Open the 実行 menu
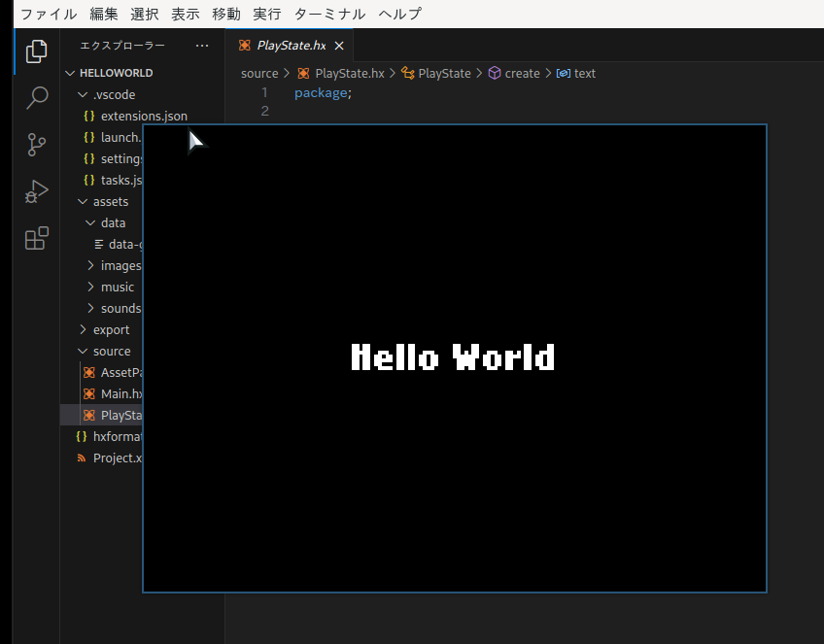The height and width of the screenshot is (644, 824). pos(267,14)
